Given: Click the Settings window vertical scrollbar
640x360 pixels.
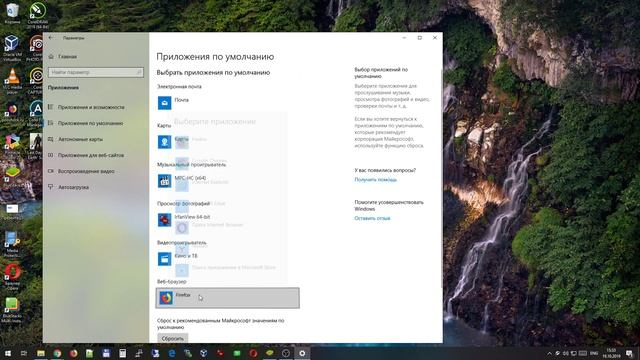Looking at the screenshot, I should pos(441,180).
